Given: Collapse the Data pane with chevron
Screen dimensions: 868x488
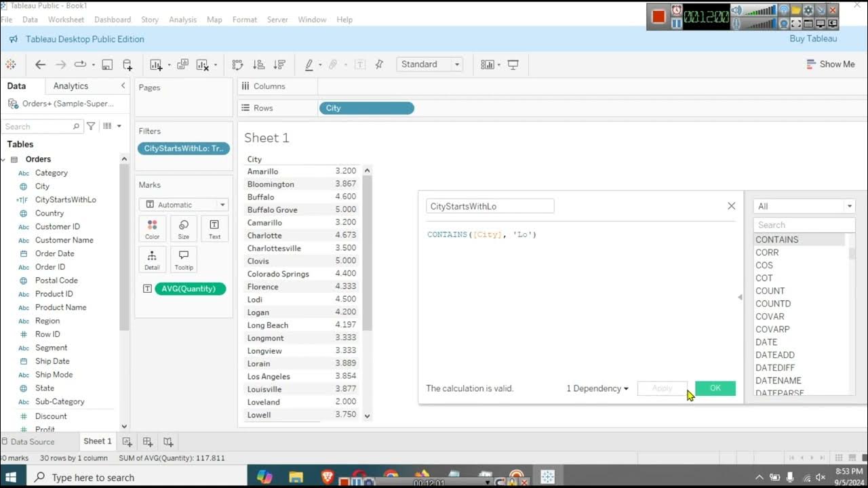Looking at the screenshot, I should pyautogui.click(x=123, y=85).
